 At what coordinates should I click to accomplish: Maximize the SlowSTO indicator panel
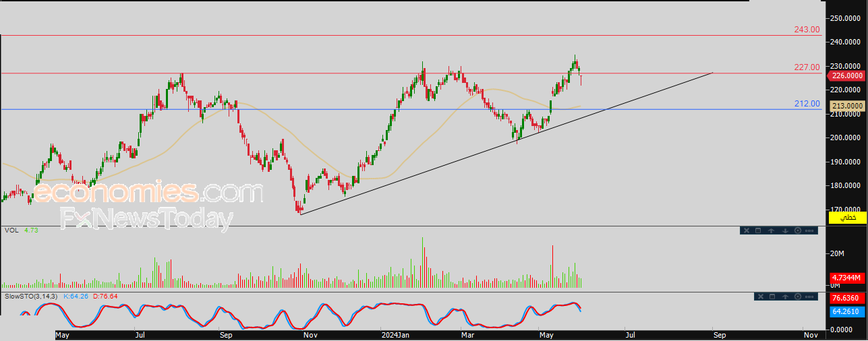click(772, 297)
